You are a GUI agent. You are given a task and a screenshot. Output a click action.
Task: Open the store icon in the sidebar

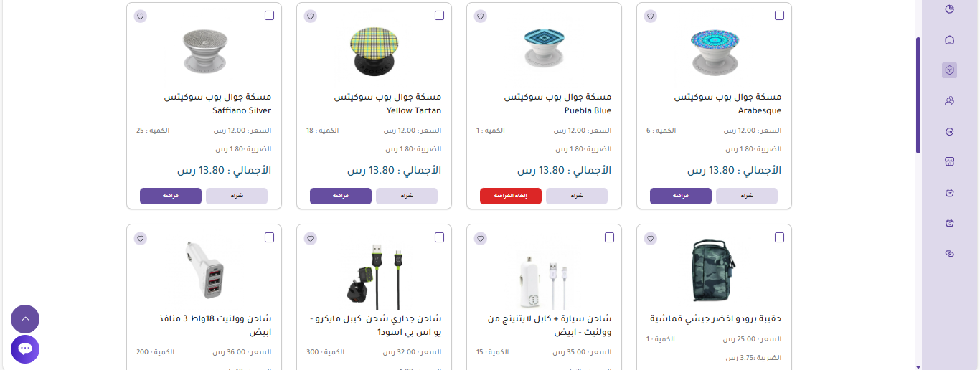click(950, 162)
